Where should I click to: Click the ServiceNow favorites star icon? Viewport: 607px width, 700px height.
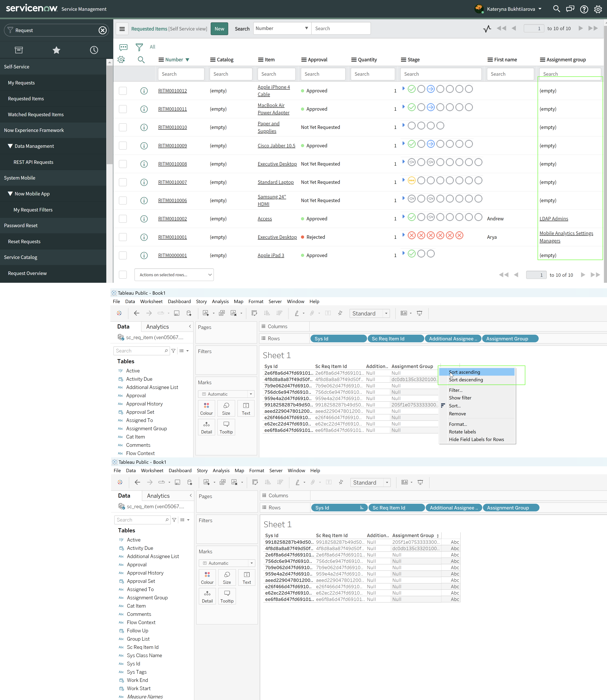tap(56, 50)
